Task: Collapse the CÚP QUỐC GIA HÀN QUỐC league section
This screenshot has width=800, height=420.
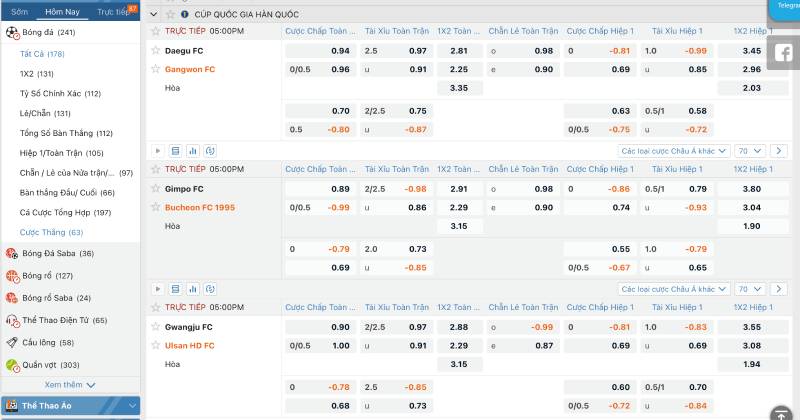Action: click(154, 14)
